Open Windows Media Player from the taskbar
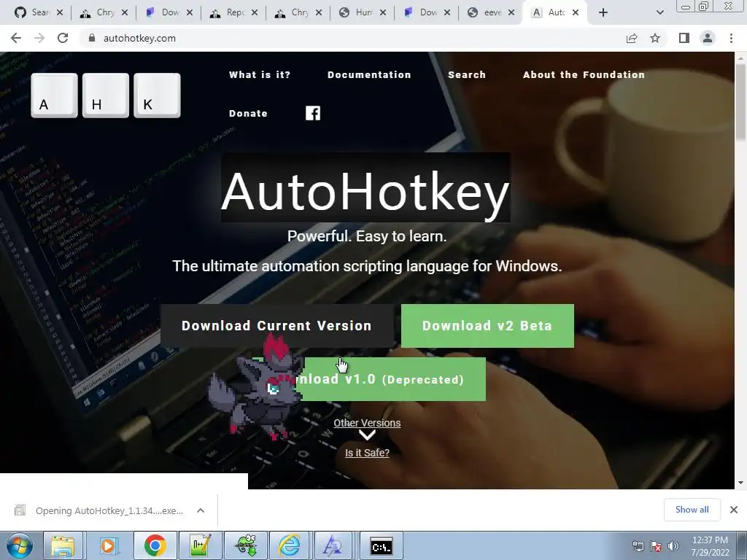Image resolution: width=747 pixels, height=560 pixels. click(x=108, y=545)
